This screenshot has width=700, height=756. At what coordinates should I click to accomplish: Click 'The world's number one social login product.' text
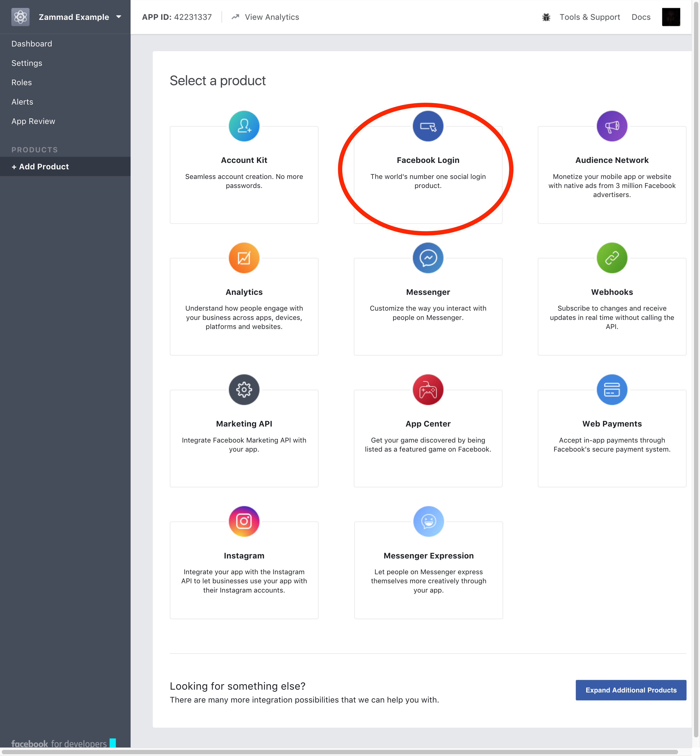point(428,181)
